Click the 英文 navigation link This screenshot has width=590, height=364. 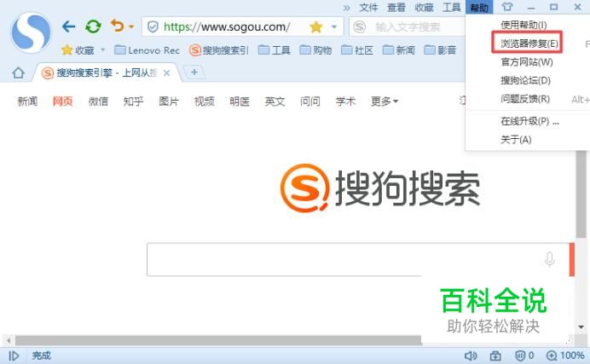click(275, 101)
